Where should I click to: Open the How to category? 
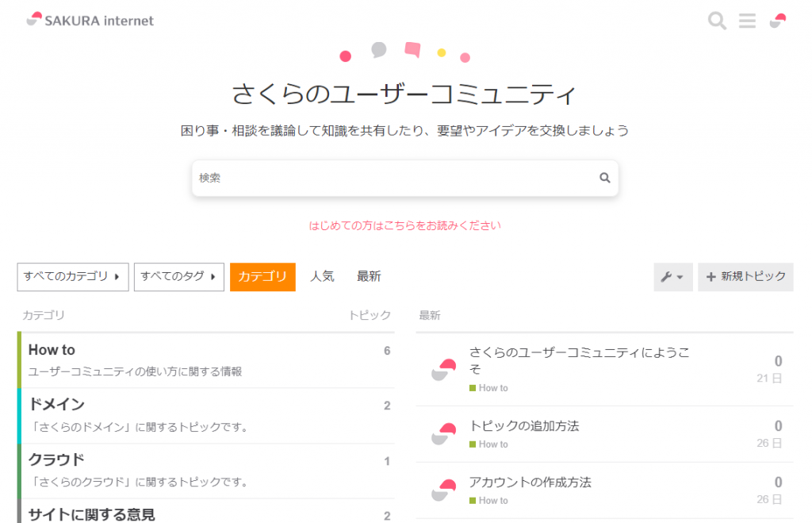(52, 350)
